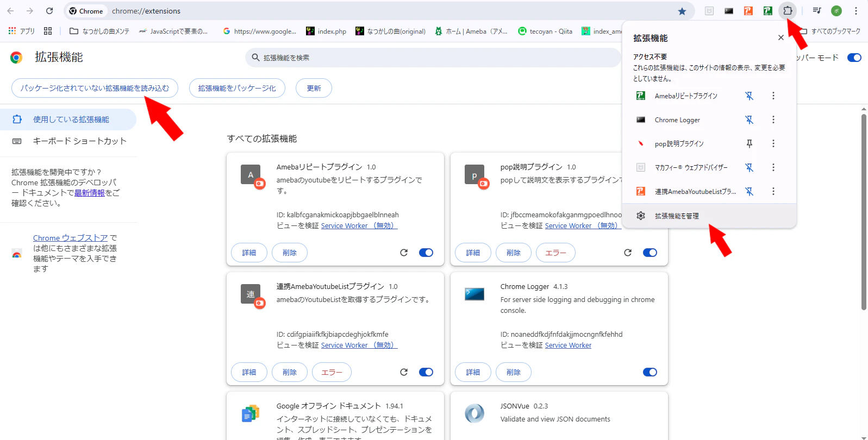This screenshot has height=440, width=868.
Task: Click the Chrome Logger icon in the toolbar
Action: [x=729, y=11]
